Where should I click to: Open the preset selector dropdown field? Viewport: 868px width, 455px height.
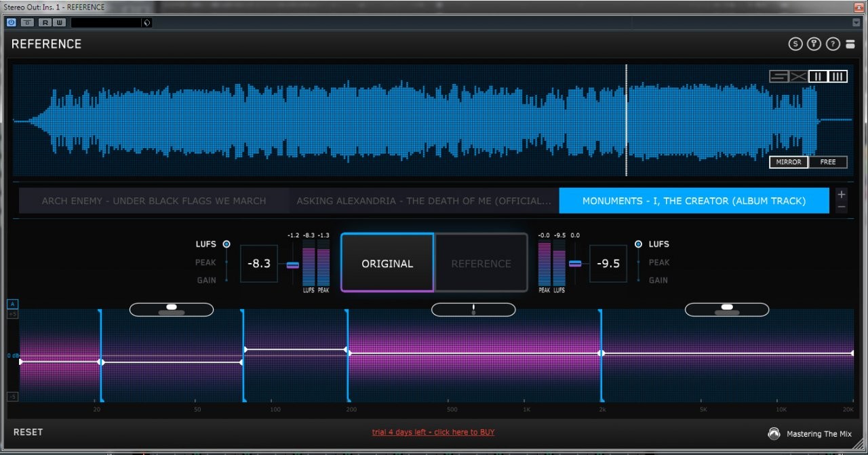[111, 22]
